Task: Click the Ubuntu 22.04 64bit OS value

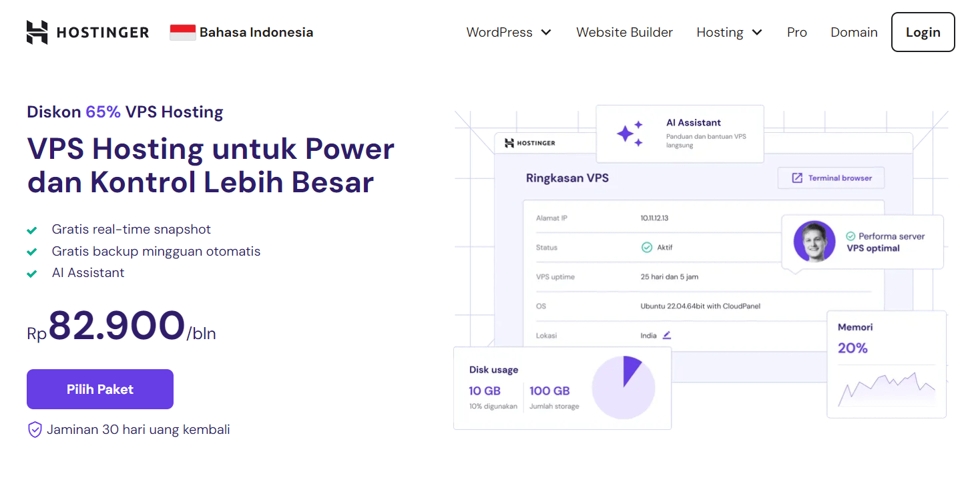Action: tap(700, 306)
